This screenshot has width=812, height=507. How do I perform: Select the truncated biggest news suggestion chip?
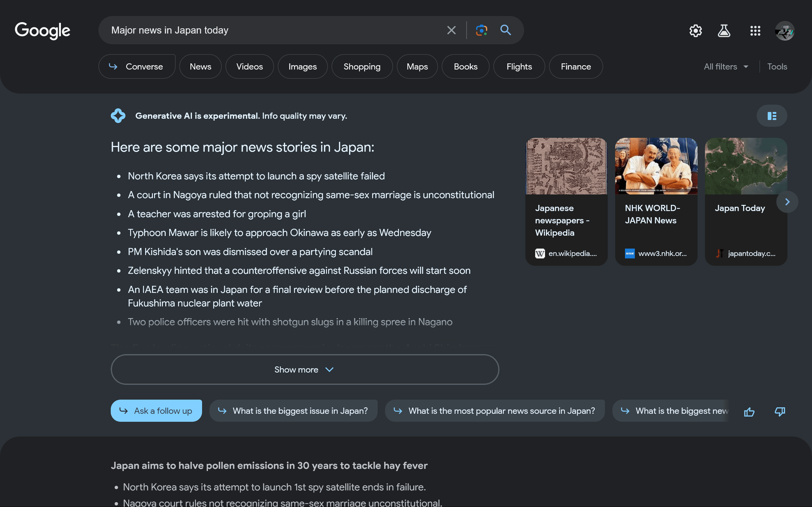click(x=671, y=410)
